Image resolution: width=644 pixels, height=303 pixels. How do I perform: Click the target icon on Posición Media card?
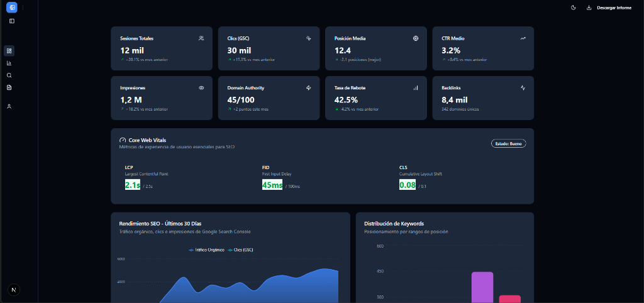[416, 38]
